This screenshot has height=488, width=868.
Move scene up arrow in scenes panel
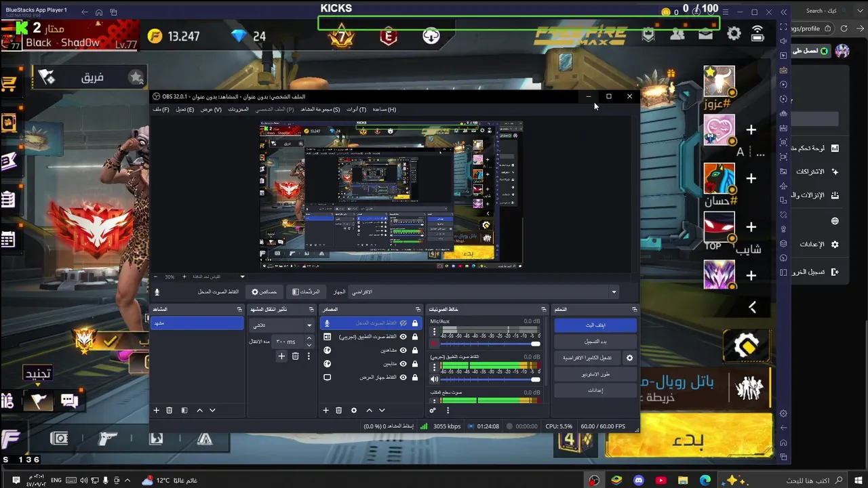199,410
